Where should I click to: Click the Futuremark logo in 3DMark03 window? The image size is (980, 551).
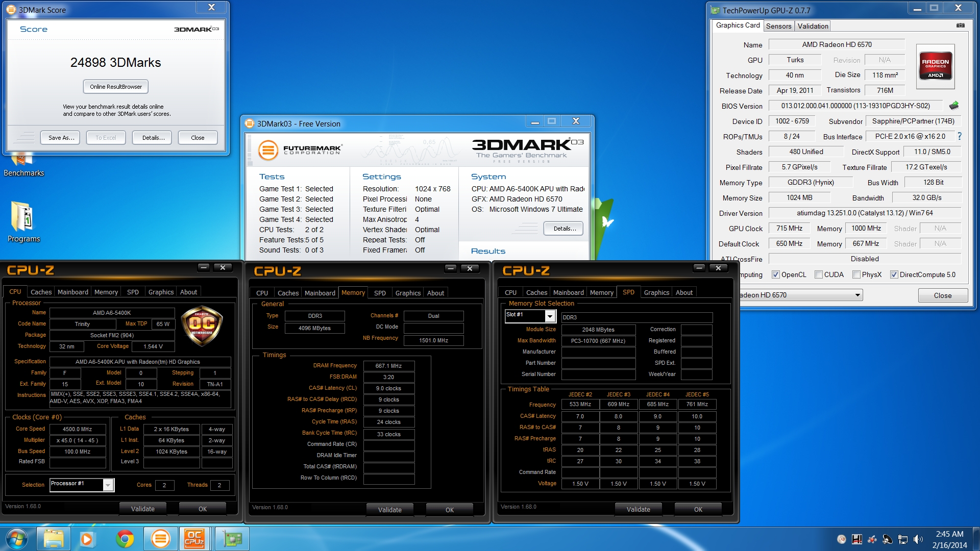click(300, 150)
